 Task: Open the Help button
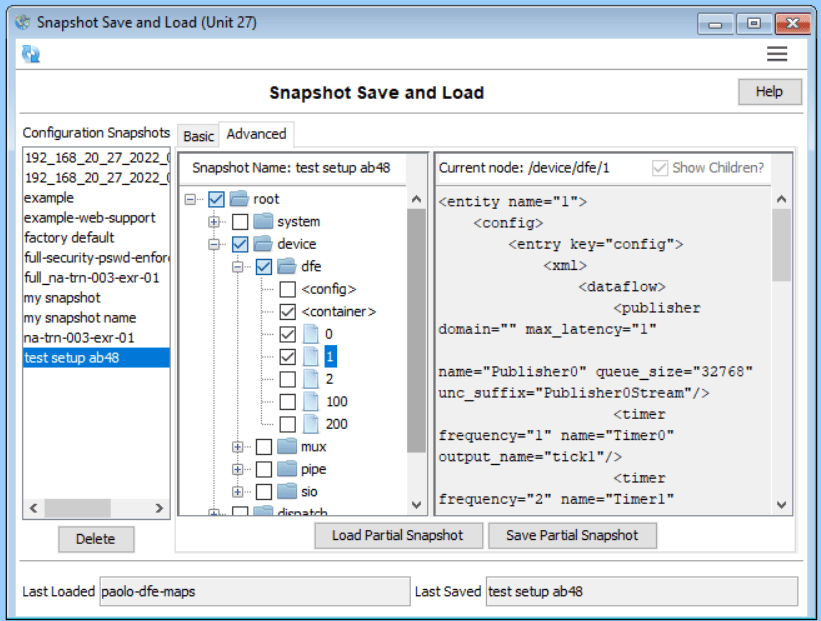(x=770, y=92)
